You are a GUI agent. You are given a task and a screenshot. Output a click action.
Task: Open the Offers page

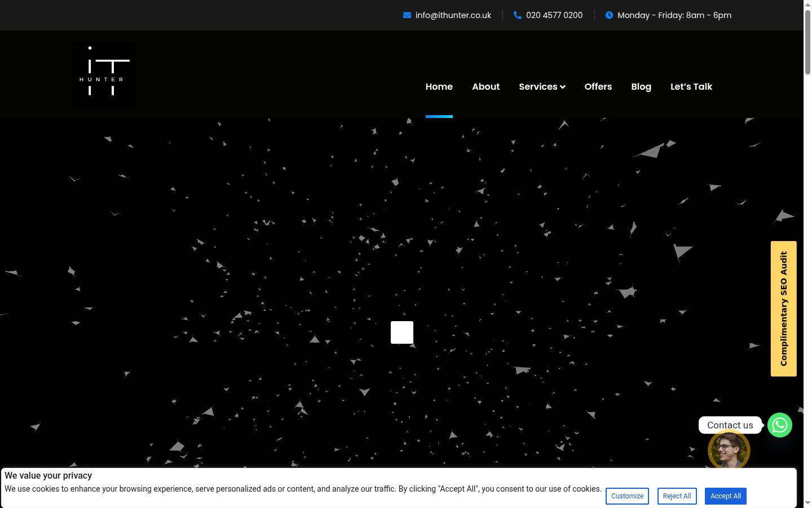point(598,86)
